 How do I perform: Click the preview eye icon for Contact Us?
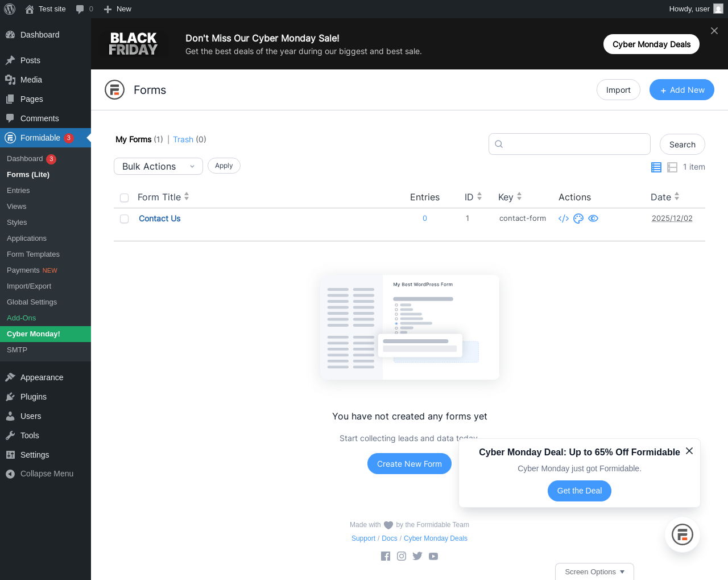[x=593, y=219]
